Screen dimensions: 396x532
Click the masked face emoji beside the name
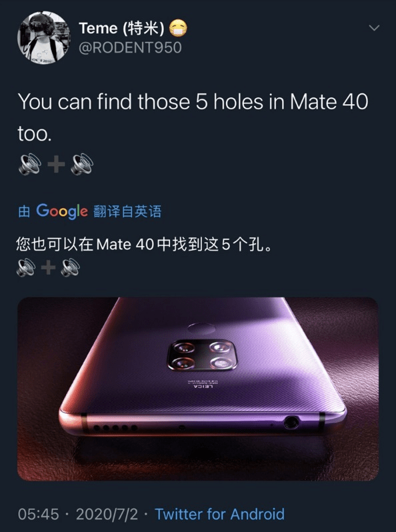click(178, 28)
